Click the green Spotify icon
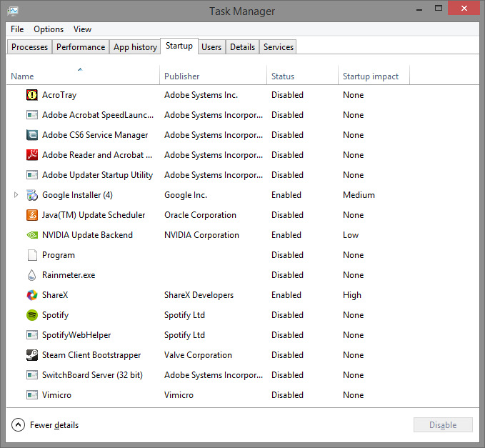485x448 pixels. pos(32,315)
